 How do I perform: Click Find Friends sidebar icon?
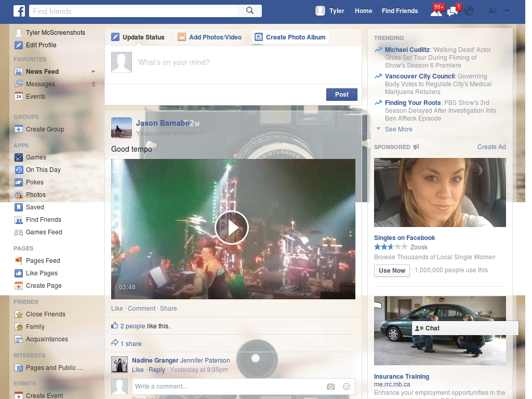click(19, 220)
